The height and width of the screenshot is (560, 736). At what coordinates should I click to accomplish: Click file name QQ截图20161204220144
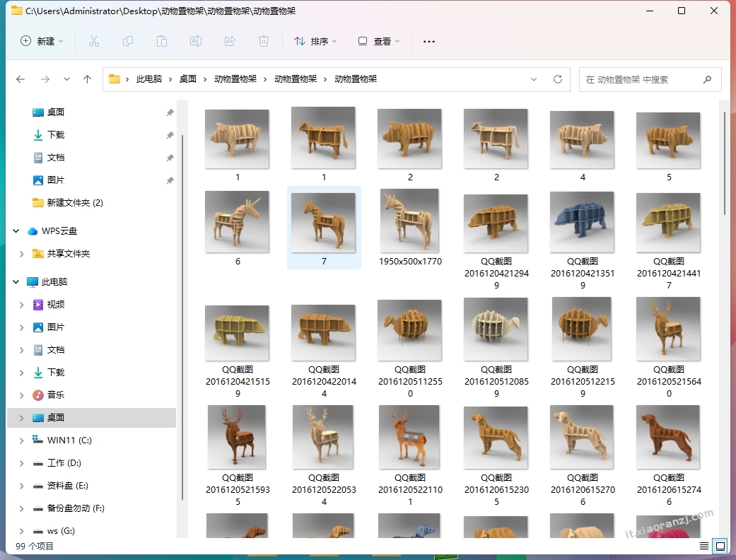(324, 382)
